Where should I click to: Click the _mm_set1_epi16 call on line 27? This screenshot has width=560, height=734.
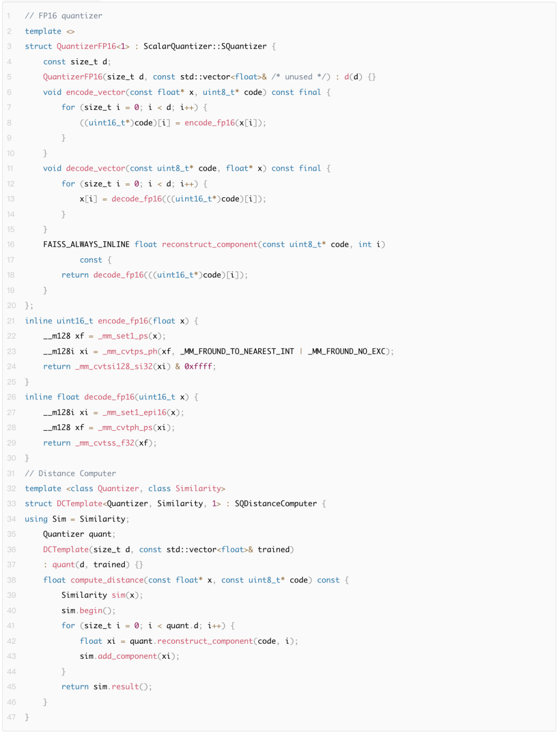click(134, 413)
